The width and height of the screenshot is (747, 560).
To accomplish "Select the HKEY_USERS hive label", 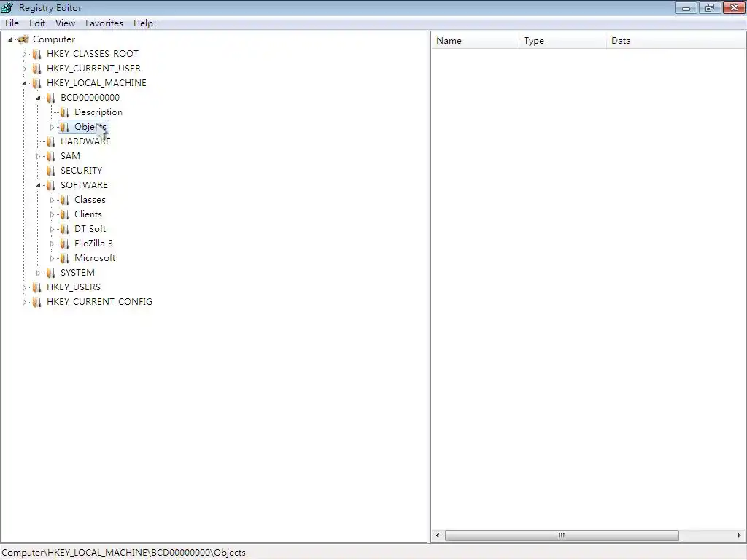I will tap(74, 287).
